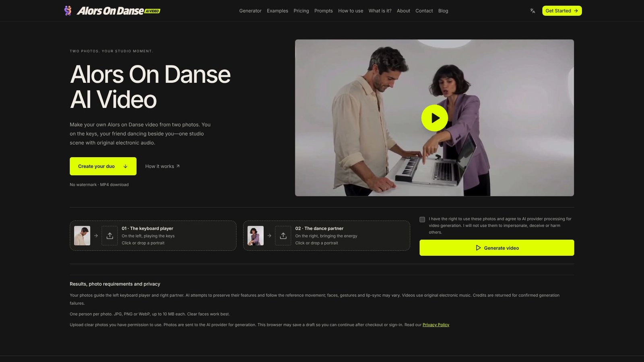644x362 pixels.
Task: Select the dance partner sample portrait thumbnail
Action: pos(256,236)
